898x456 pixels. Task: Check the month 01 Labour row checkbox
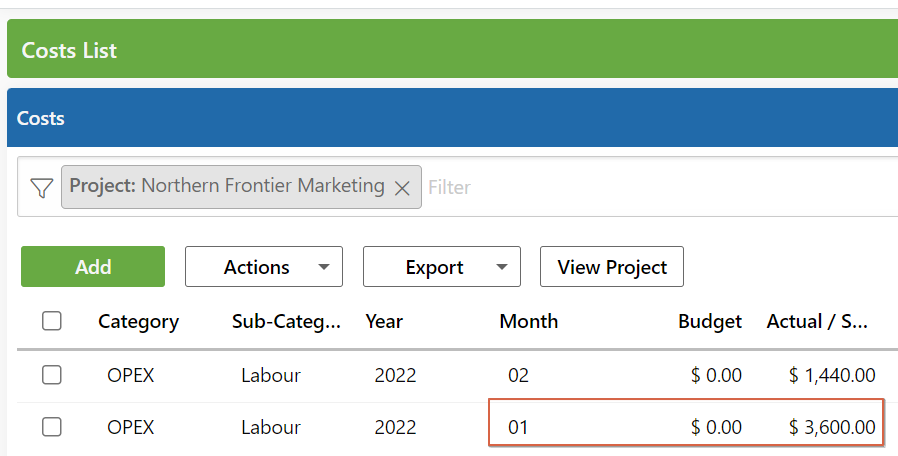(52, 427)
